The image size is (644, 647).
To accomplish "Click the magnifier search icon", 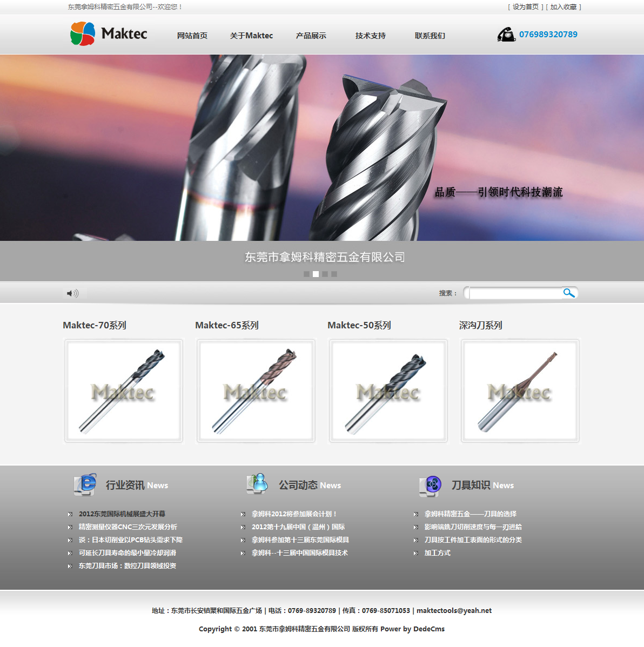I will 569,293.
